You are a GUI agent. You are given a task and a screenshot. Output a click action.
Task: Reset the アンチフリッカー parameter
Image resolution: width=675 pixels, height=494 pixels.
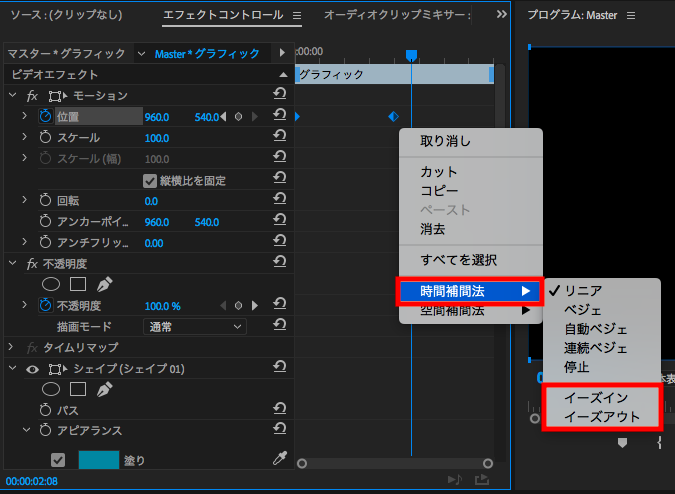click(x=280, y=241)
